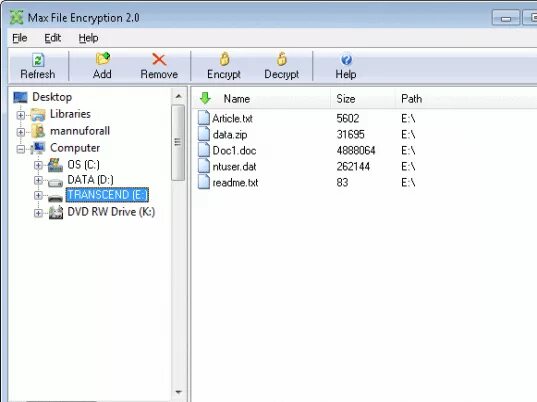Viewport: 537px width, 402px height.
Task: Open the Help menu in menu bar
Action: [88, 38]
